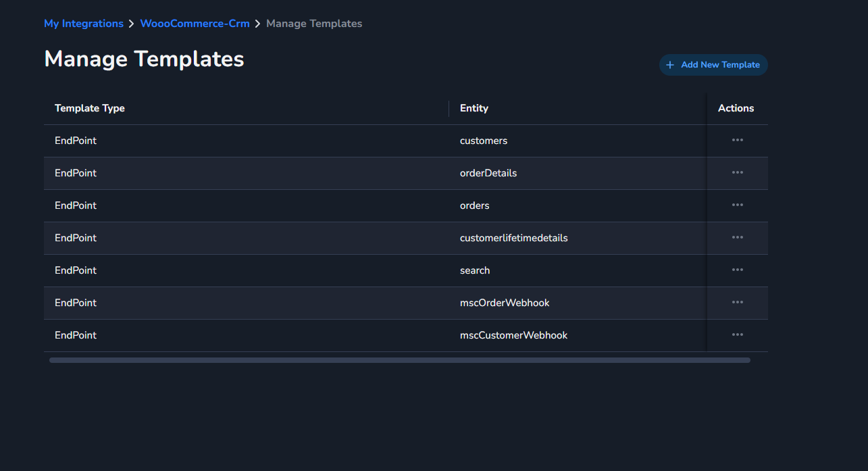Click EndPoint in the mscCustomerWebhook row

[76, 335]
